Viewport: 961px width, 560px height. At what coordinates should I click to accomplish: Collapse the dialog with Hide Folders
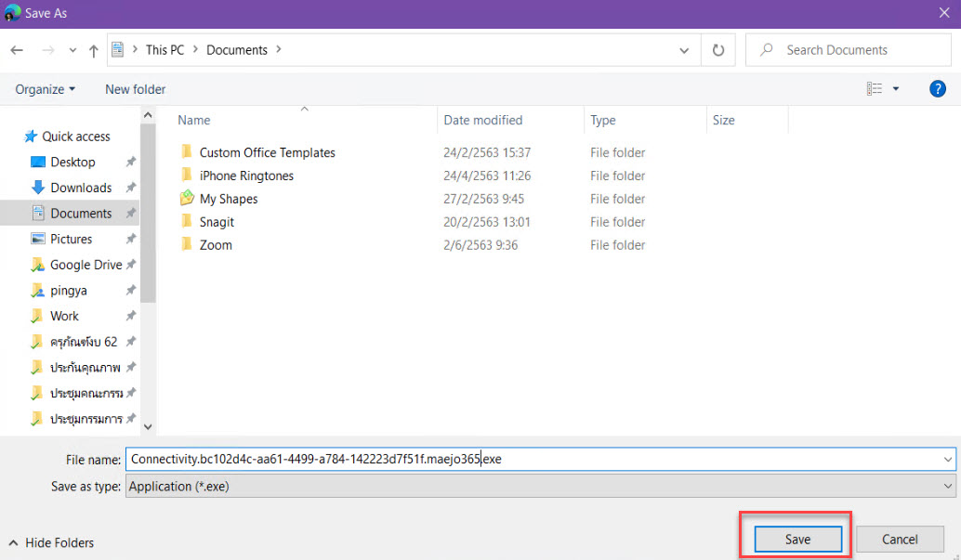tap(51, 542)
